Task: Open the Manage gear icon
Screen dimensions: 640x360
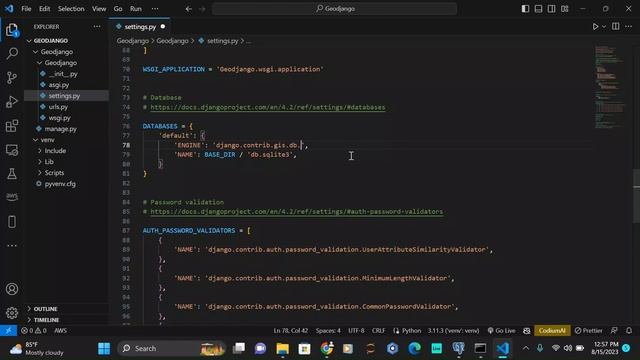Action: [x=12, y=313]
